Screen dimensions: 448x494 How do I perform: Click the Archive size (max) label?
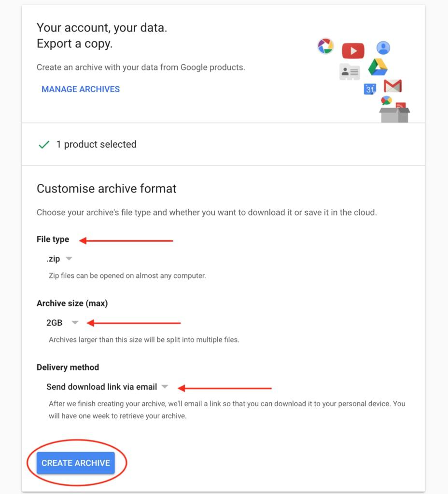click(x=72, y=303)
